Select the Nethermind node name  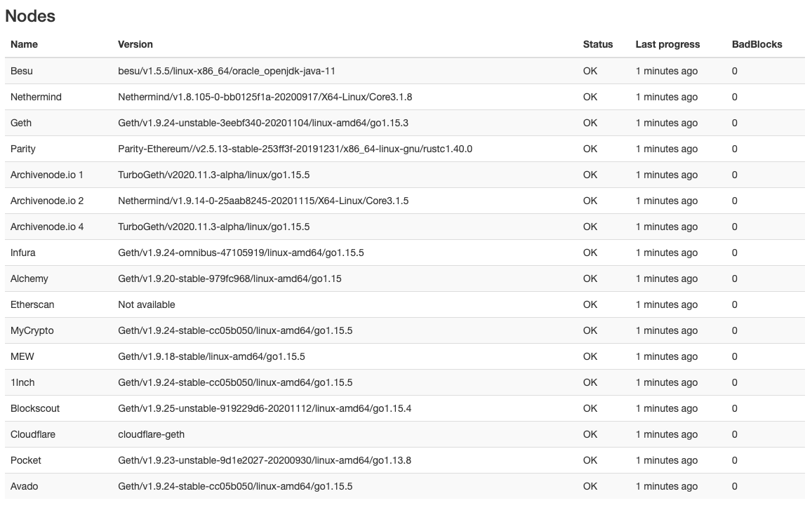pos(36,97)
